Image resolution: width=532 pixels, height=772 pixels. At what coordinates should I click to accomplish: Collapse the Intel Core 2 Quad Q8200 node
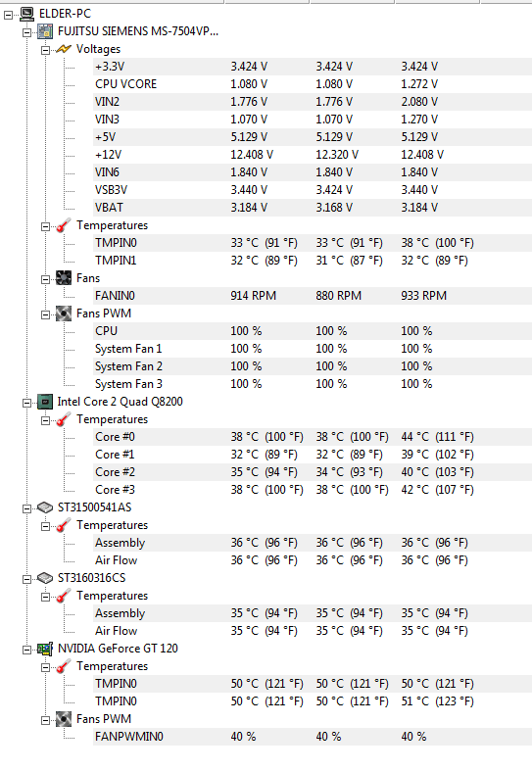tap(26, 403)
